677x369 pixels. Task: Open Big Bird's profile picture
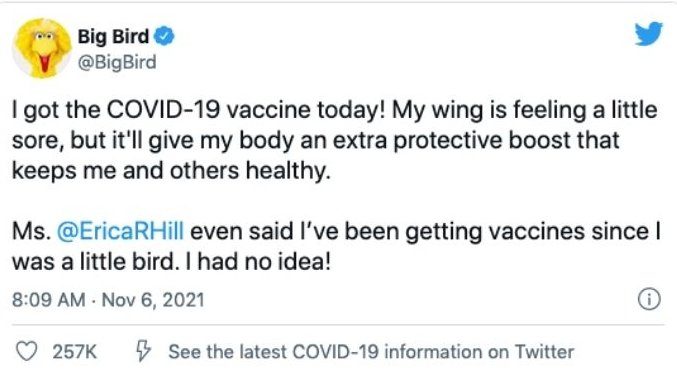tap(42, 48)
